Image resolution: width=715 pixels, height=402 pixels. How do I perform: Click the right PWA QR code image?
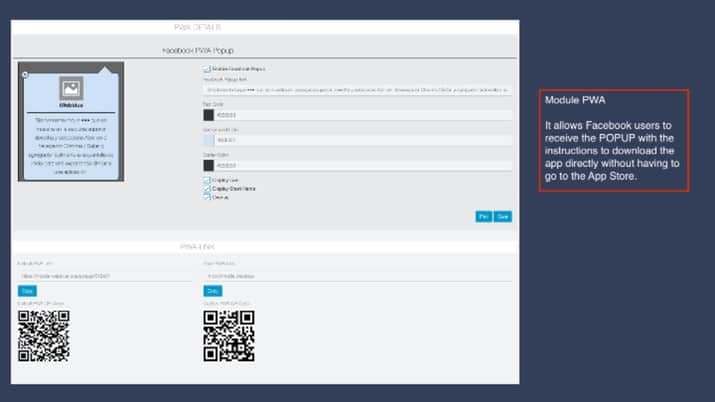[229, 336]
